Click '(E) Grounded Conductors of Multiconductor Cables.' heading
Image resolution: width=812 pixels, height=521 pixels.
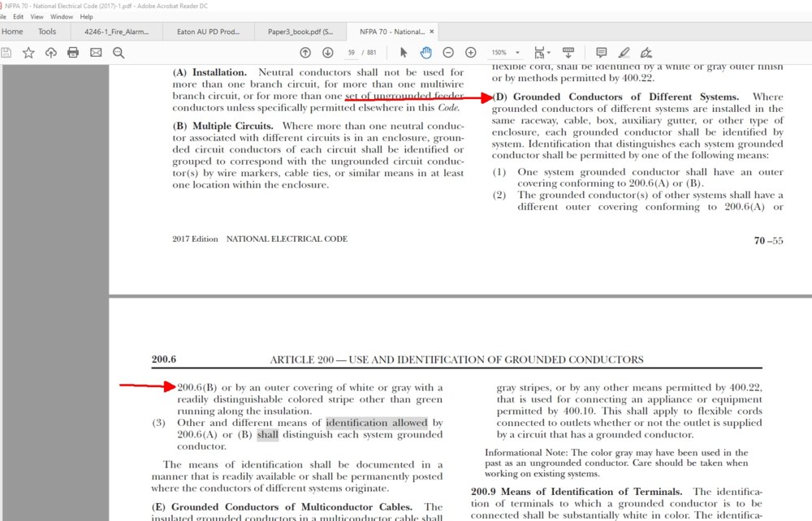click(x=282, y=507)
